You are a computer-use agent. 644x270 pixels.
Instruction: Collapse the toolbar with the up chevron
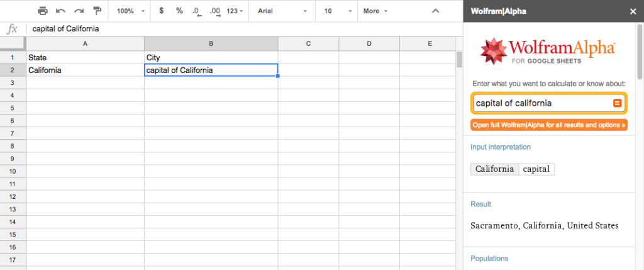pos(435,11)
